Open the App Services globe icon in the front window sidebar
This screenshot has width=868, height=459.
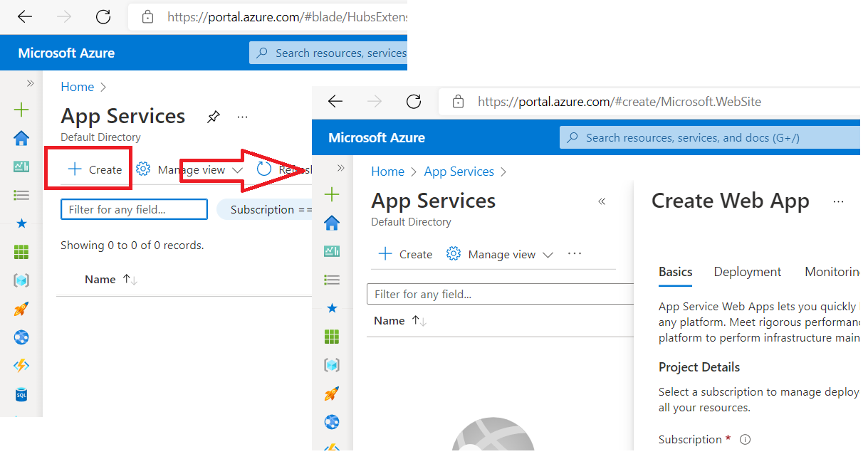(x=332, y=422)
